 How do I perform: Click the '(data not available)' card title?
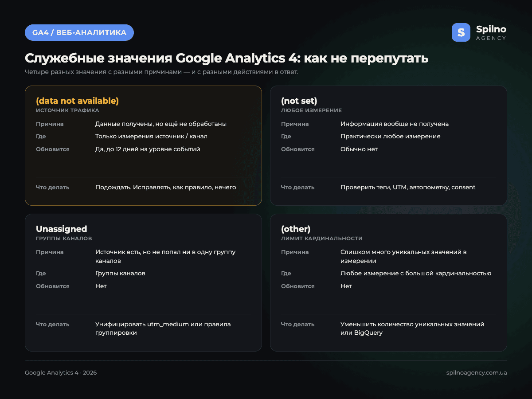pyautogui.click(x=77, y=101)
